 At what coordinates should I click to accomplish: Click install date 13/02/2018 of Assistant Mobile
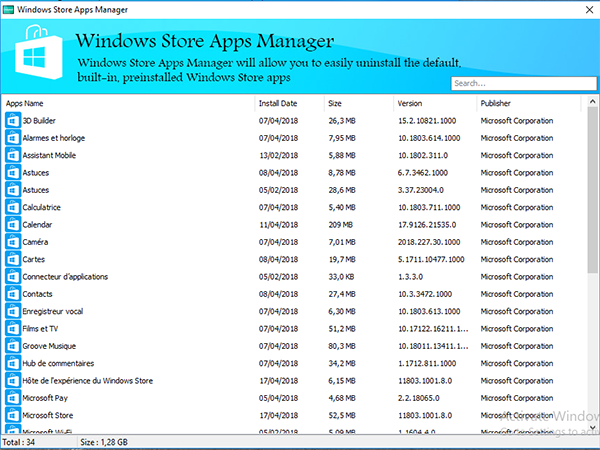click(x=278, y=155)
